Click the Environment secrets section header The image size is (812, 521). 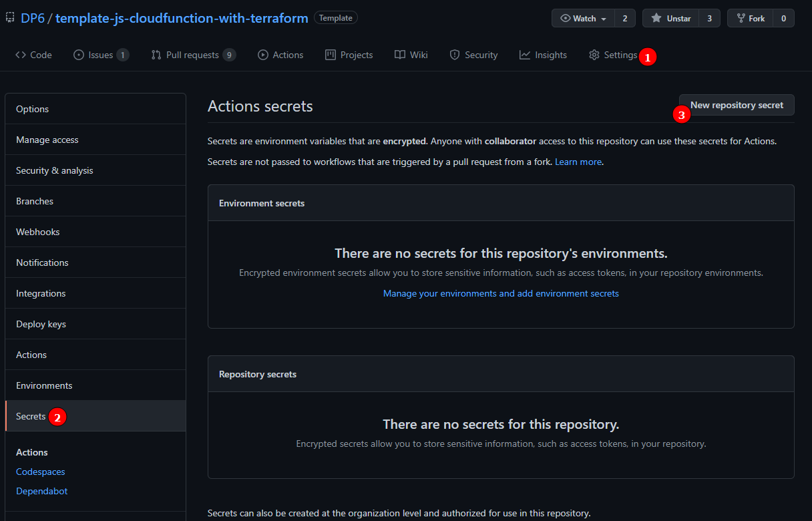262,203
